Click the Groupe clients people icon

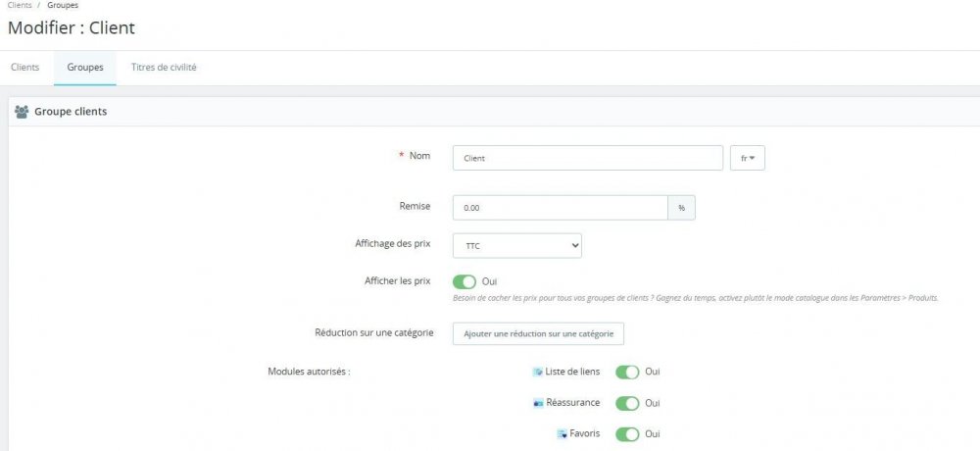tap(22, 112)
